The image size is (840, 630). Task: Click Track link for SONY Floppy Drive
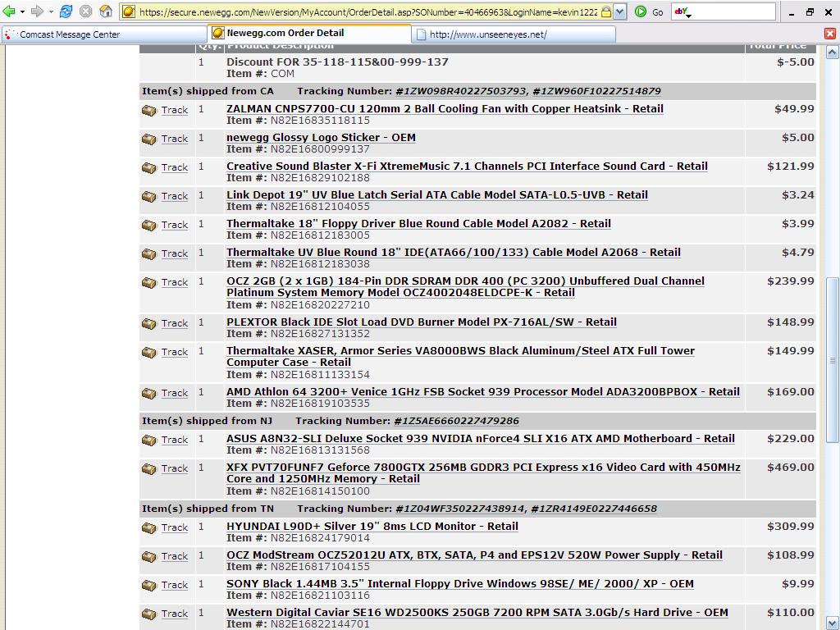click(x=175, y=585)
